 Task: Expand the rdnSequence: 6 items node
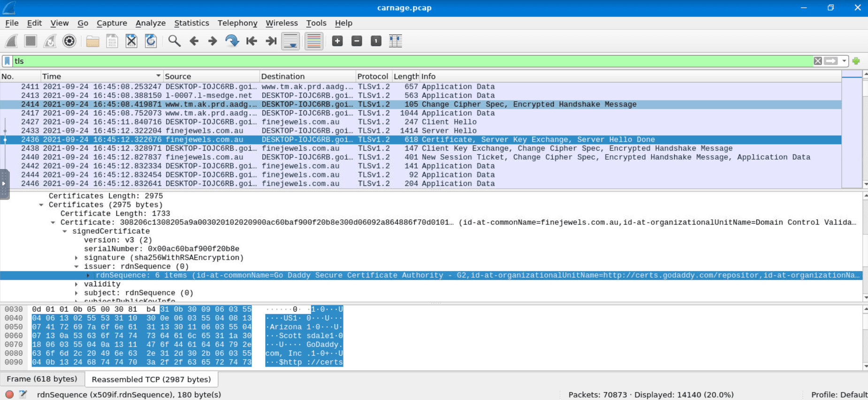pyautogui.click(x=88, y=276)
